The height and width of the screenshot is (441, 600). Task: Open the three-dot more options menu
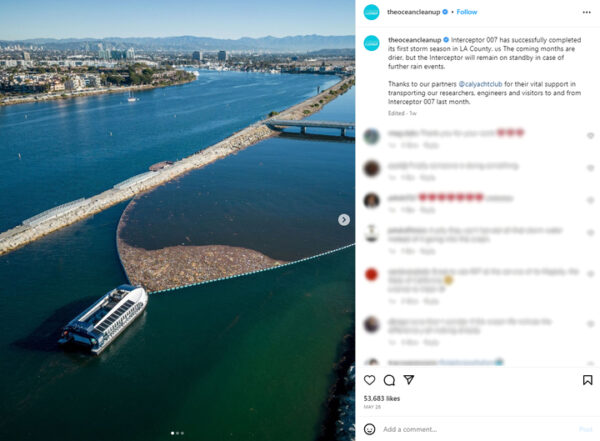587,13
